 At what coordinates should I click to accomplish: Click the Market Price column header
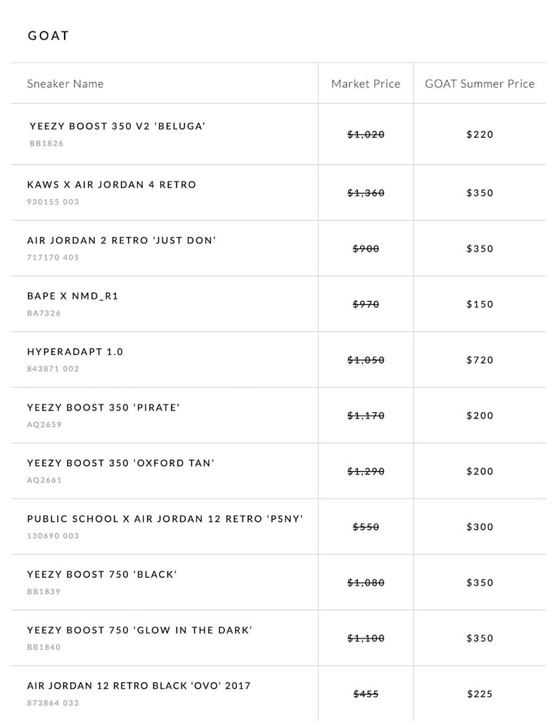(x=366, y=83)
